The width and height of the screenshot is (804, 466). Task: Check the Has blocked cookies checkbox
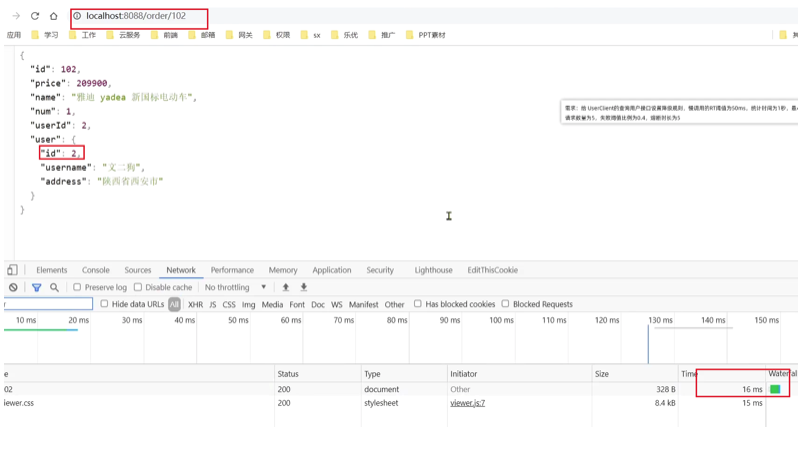point(418,303)
